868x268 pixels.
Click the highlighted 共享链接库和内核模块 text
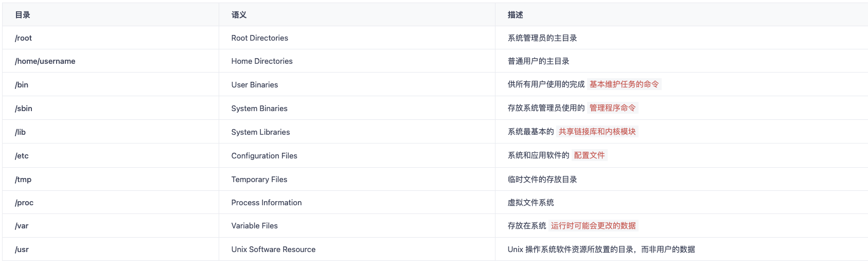(597, 132)
